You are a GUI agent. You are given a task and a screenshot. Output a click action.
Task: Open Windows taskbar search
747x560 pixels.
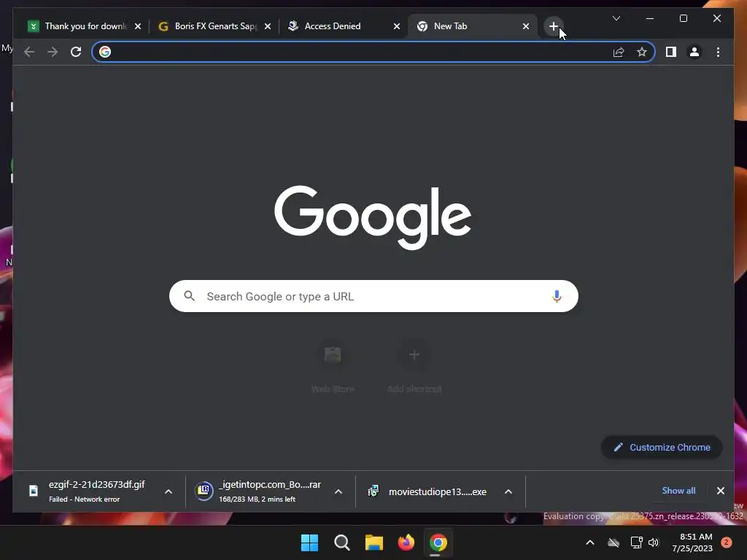[341, 542]
